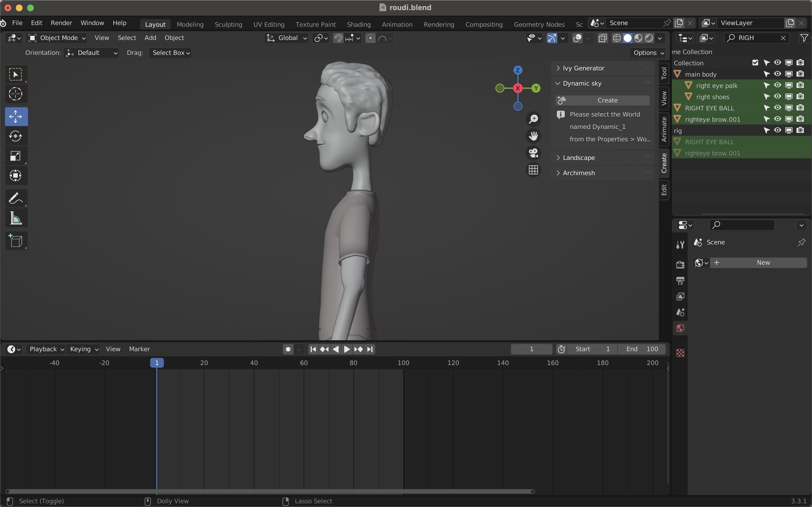Expand the Landscape panel

[579, 158]
